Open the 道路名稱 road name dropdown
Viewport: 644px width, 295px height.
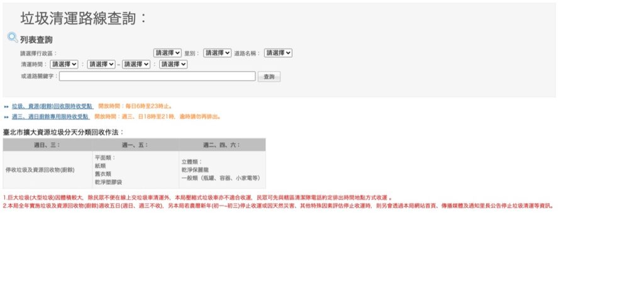pos(278,53)
